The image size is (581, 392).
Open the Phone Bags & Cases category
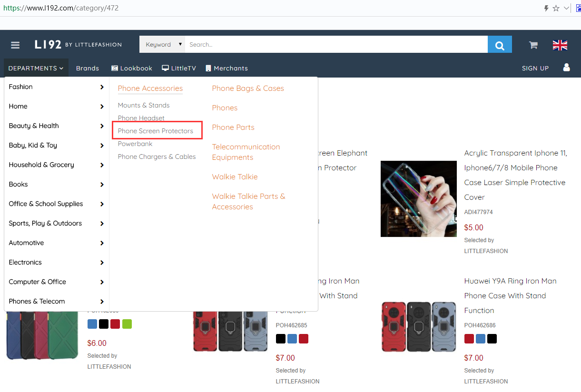click(248, 88)
